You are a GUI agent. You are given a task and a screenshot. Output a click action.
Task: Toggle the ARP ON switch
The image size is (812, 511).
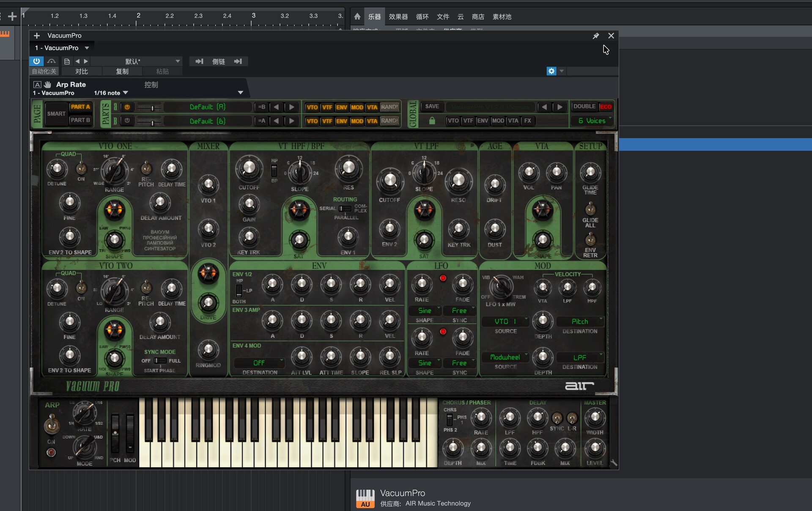(x=52, y=424)
